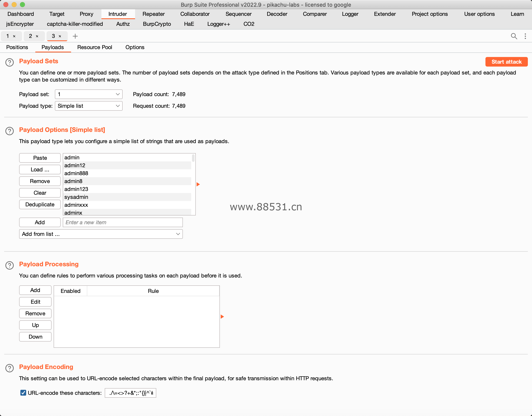Screen dimensions: 532x416
Task: Select the adminxxx payload entry
Action: coord(127,205)
